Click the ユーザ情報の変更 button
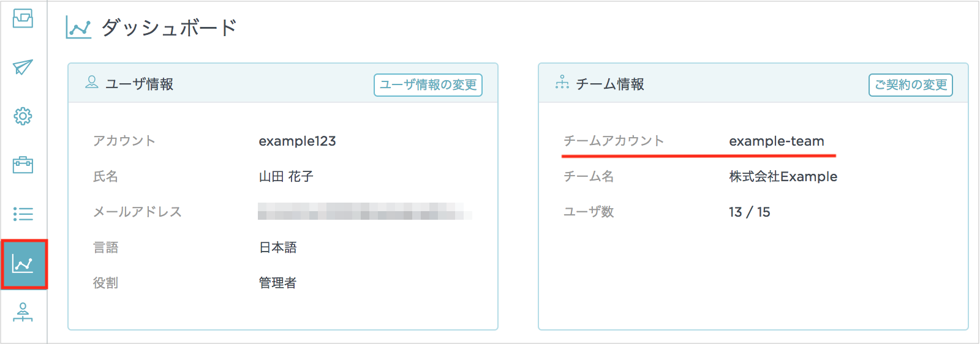 (x=428, y=85)
